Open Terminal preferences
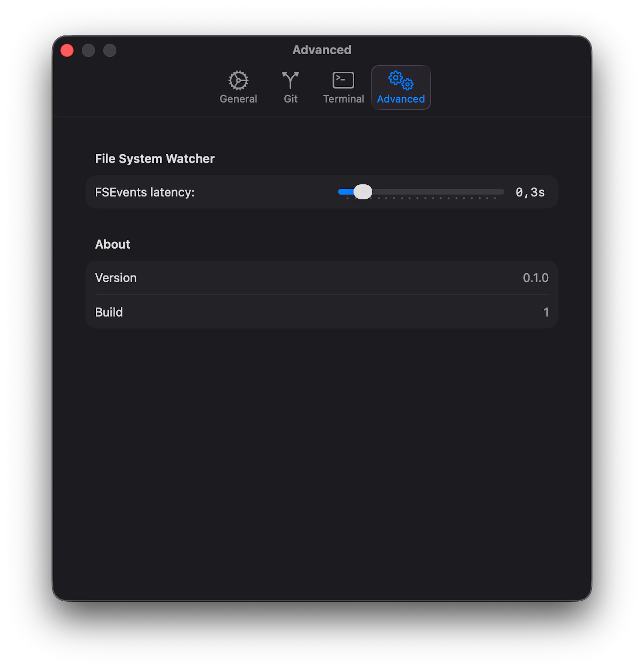The image size is (644, 670). click(x=343, y=88)
